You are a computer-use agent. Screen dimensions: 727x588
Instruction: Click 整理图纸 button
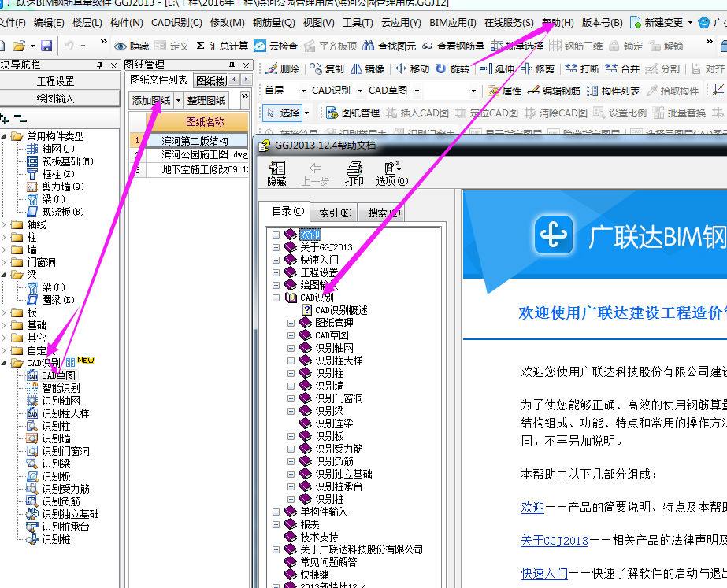(206, 100)
